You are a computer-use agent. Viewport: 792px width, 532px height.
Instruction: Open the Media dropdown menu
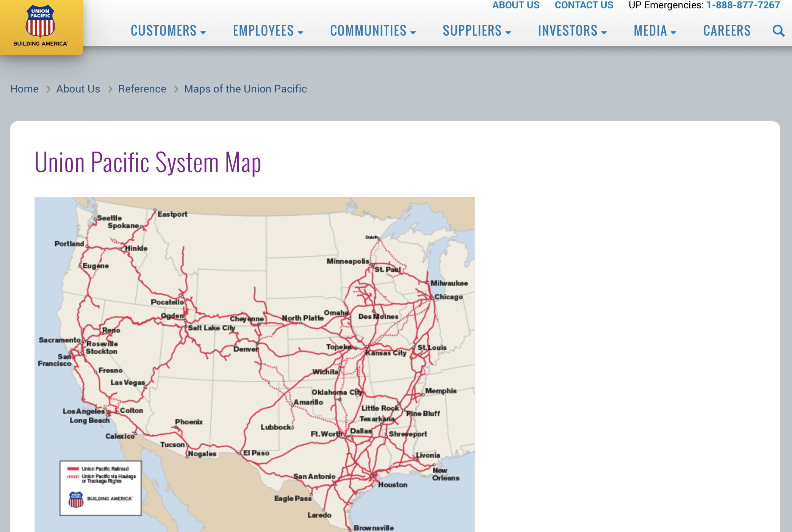pyautogui.click(x=655, y=31)
